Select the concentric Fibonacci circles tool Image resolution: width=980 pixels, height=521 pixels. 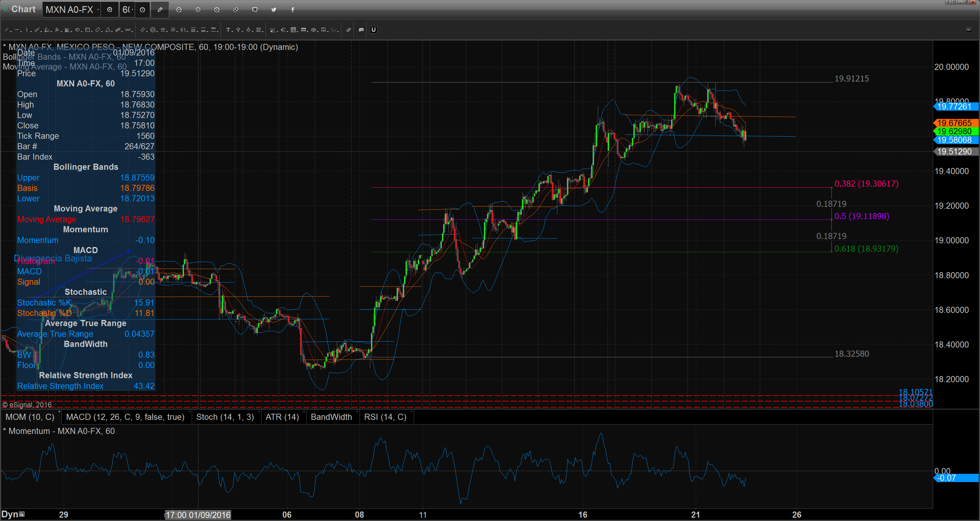click(153, 30)
